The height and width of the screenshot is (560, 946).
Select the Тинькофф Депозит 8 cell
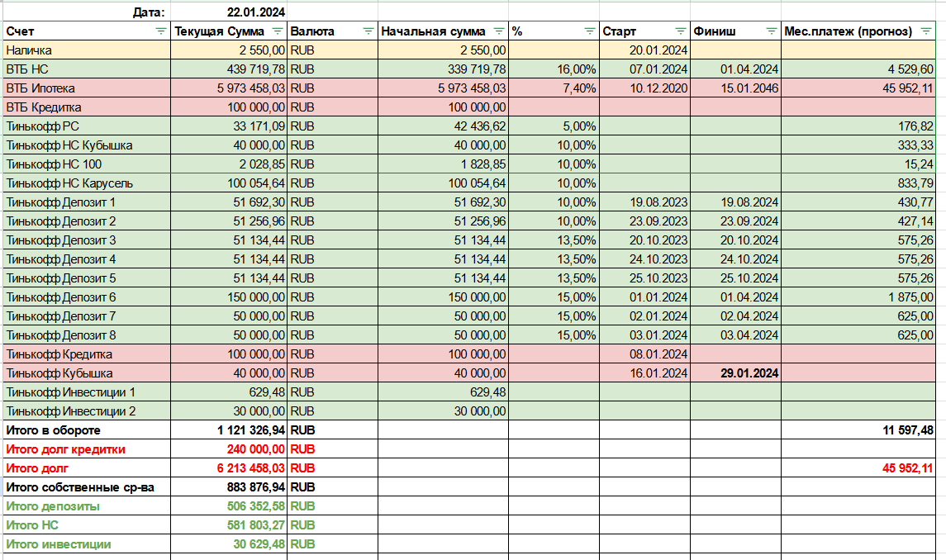click(87, 335)
